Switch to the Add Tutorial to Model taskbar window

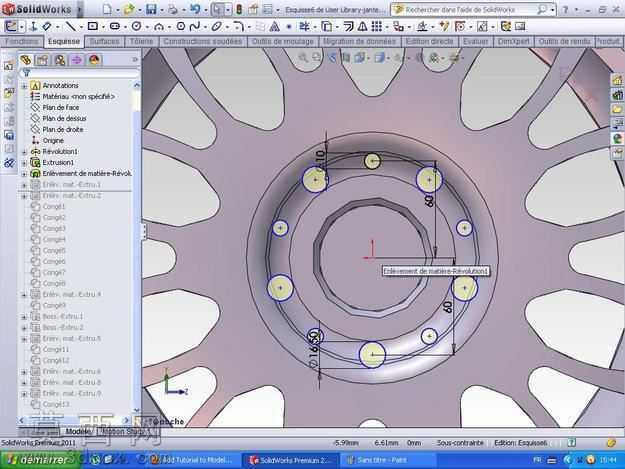(x=192, y=460)
